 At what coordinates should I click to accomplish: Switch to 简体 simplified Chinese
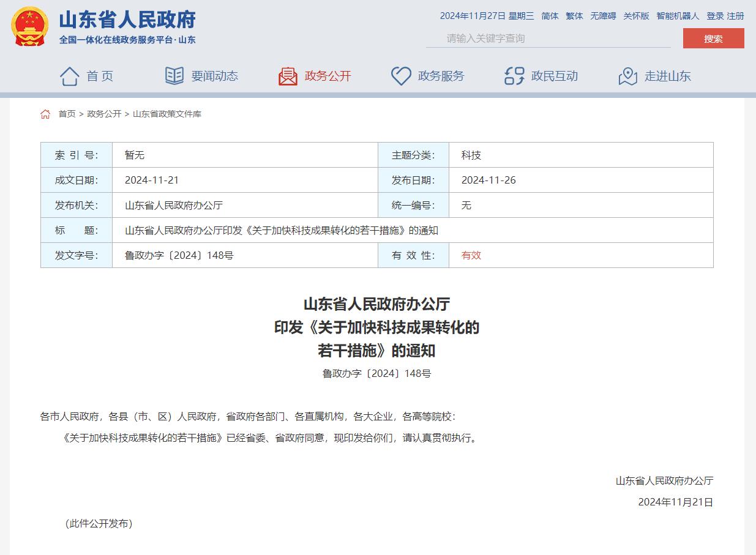[x=550, y=16]
